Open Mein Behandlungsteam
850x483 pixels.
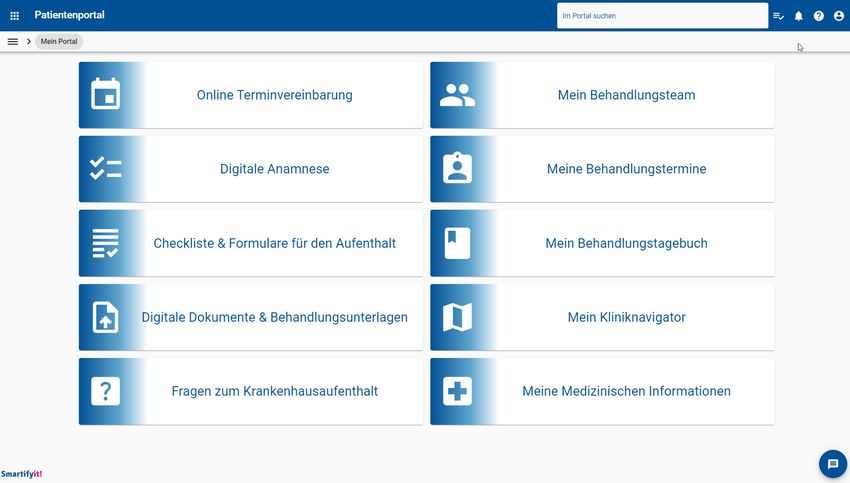(x=626, y=95)
